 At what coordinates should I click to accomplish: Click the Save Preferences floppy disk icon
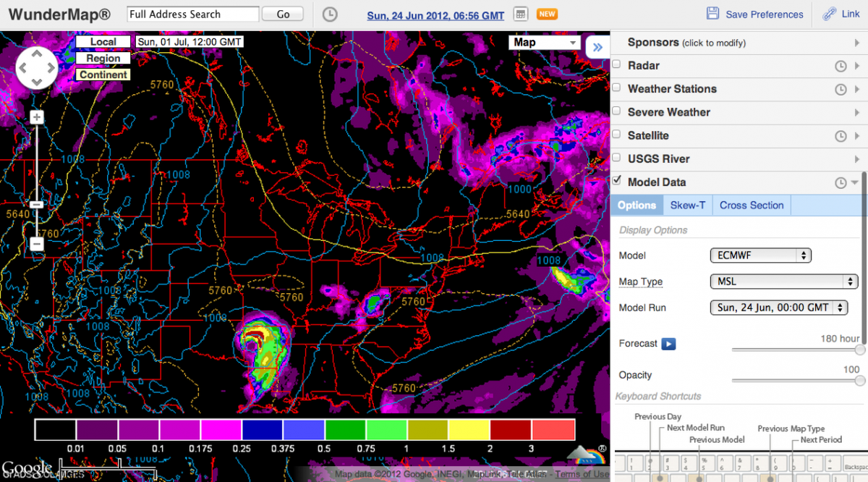[x=712, y=14]
